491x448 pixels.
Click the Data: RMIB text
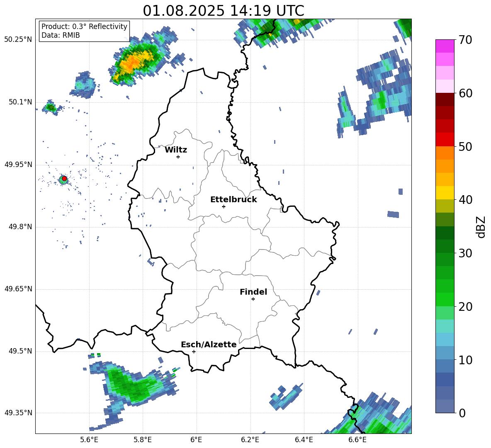pos(61,35)
